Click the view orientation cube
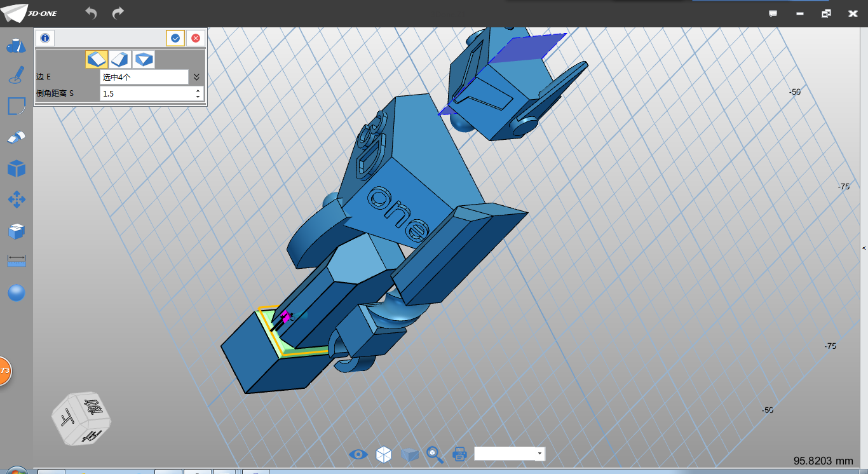 (81, 418)
